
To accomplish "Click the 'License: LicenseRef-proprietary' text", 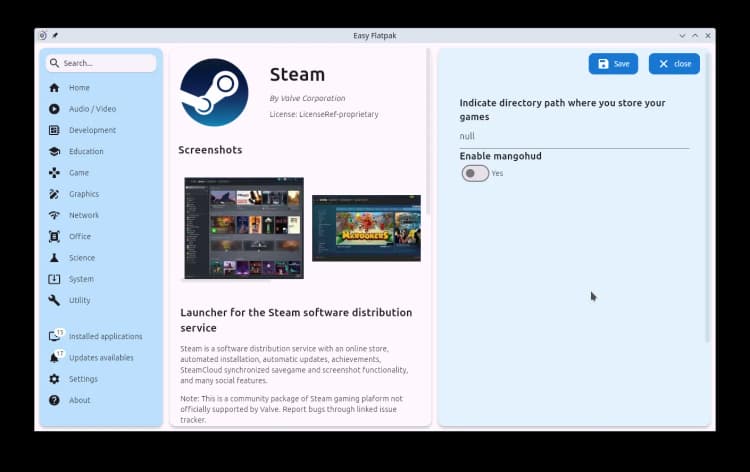I will pos(324,114).
